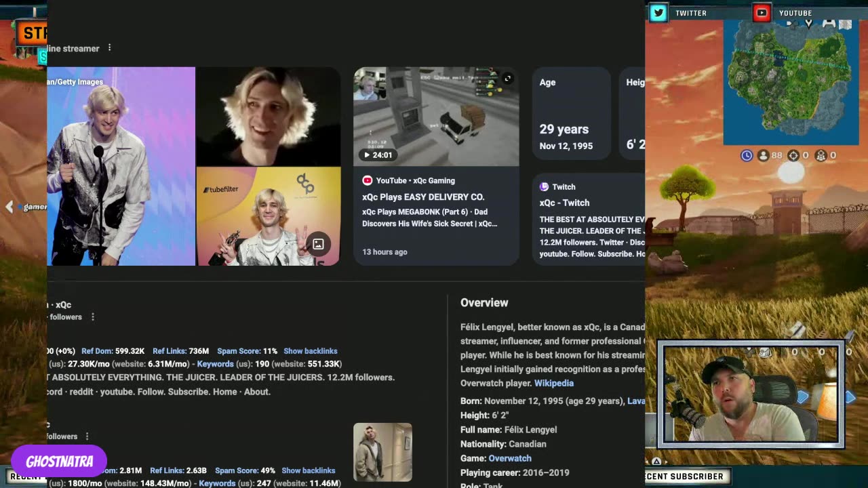Play the 24:01 xQc Gaming video thumbnail

coord(436,116)
